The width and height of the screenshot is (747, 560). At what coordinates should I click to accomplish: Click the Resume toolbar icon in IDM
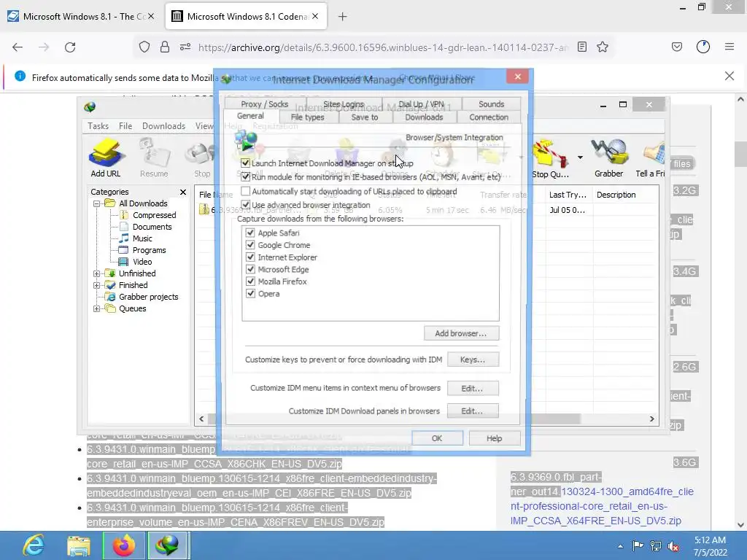[x=154, y=158]
